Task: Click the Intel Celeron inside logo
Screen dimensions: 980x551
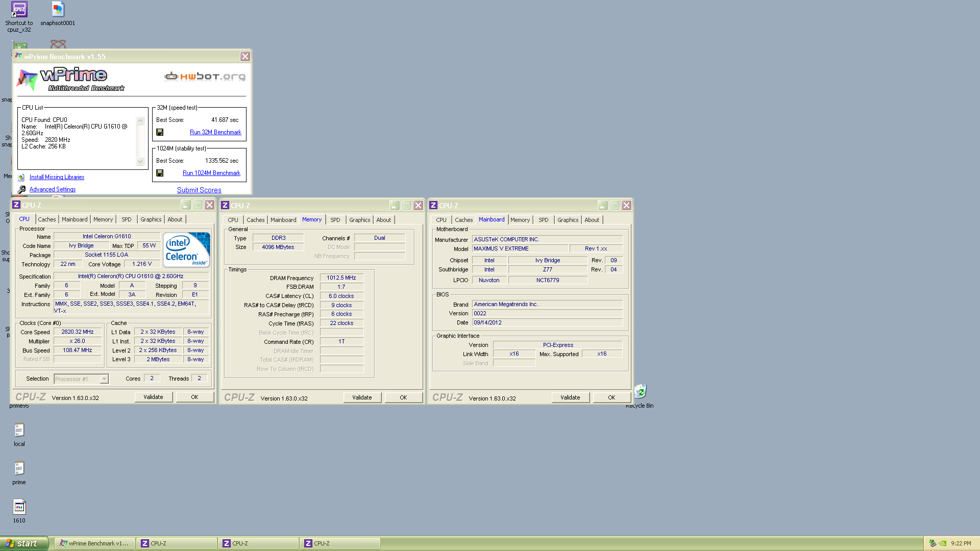Action: (187, 249)
